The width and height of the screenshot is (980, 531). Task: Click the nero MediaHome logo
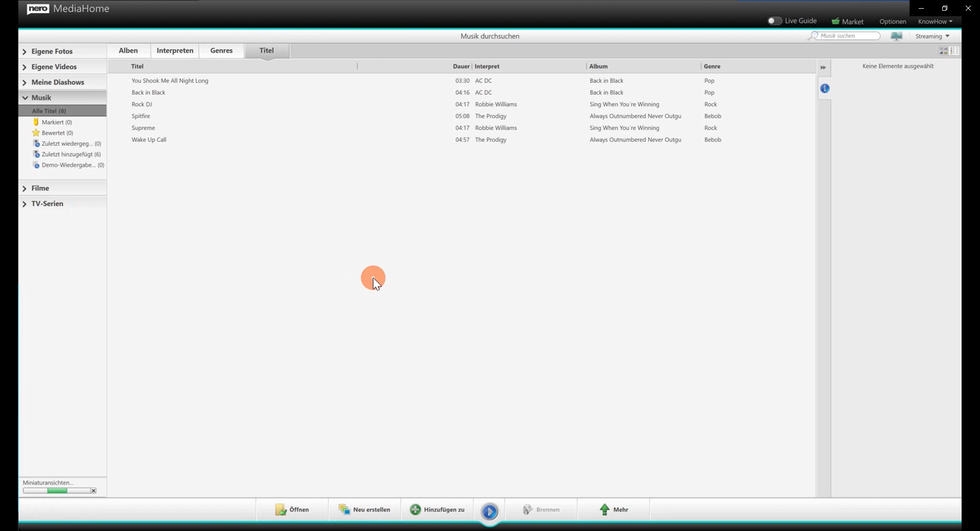[68, 9]
